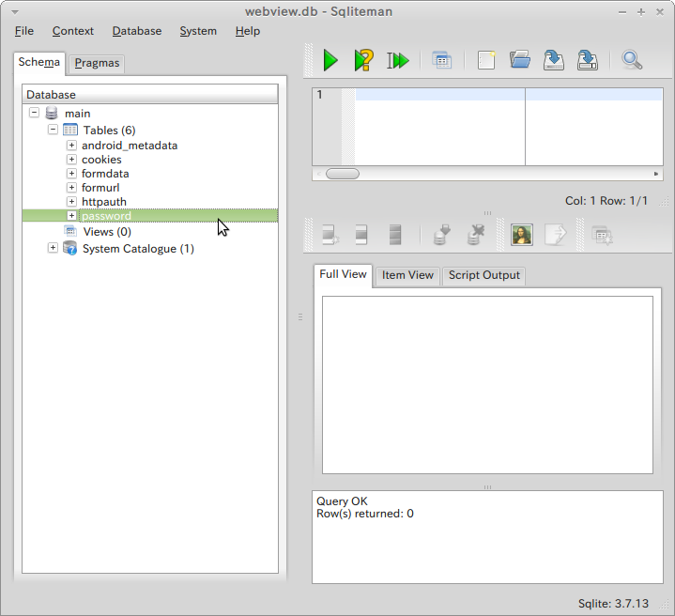675x616 pixels.
Task: Expand the cookies table
Action: (x=71, y=160)
